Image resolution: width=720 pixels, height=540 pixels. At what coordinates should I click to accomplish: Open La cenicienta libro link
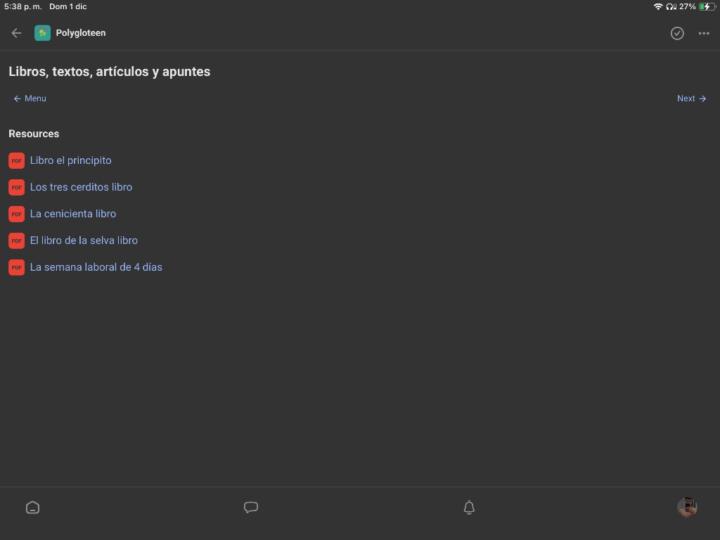[x=73, y=214]
